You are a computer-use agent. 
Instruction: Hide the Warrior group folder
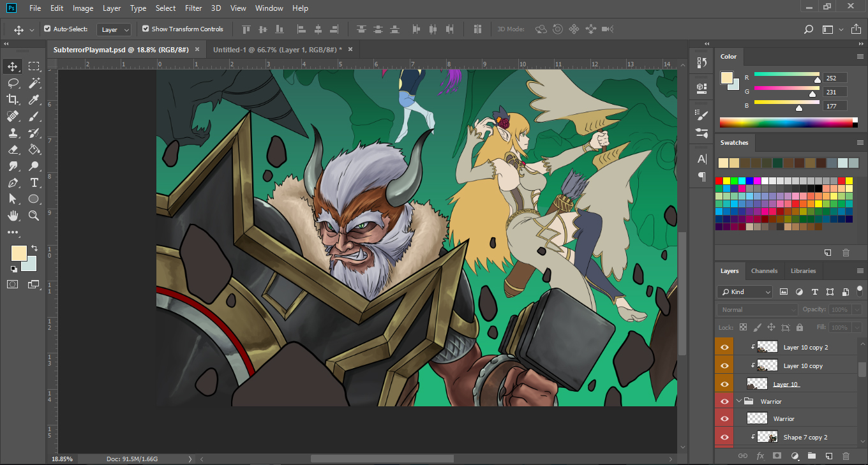pos(724,401)
